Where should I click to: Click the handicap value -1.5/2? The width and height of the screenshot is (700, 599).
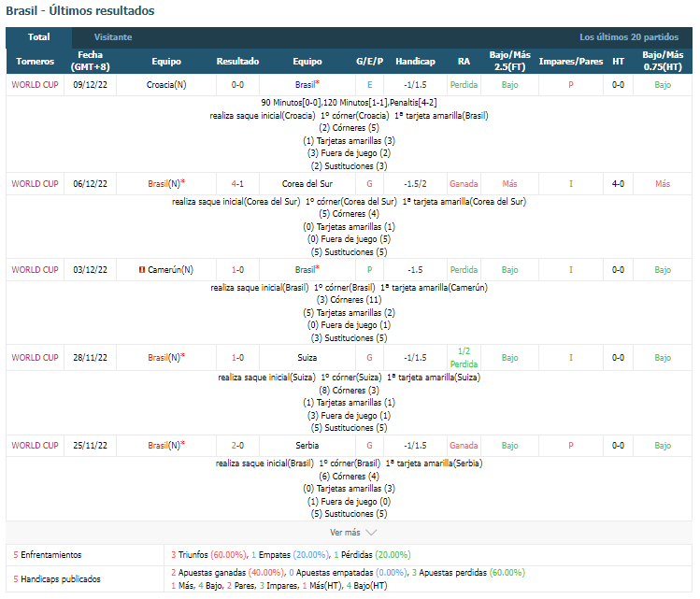coord(415,184)
